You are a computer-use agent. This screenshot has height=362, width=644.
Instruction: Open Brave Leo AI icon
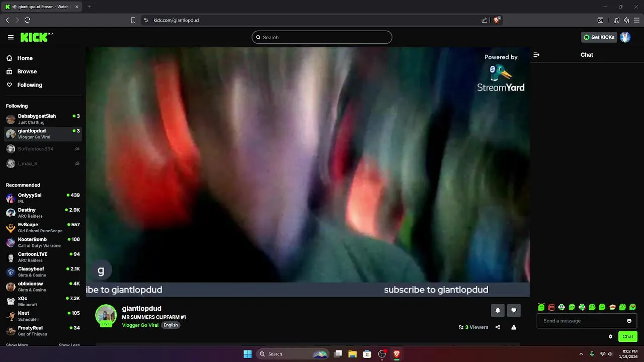click(x=626, y=20)
